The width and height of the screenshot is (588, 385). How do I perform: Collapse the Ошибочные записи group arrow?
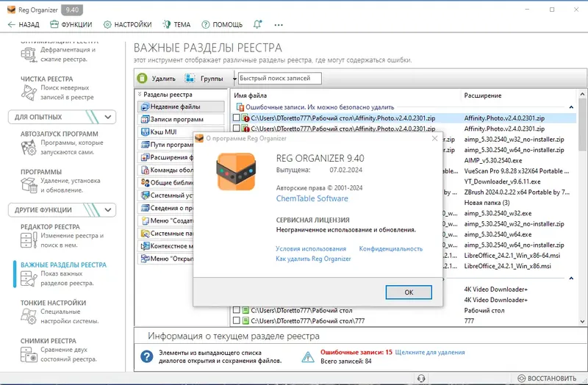(x=571, y=107)
